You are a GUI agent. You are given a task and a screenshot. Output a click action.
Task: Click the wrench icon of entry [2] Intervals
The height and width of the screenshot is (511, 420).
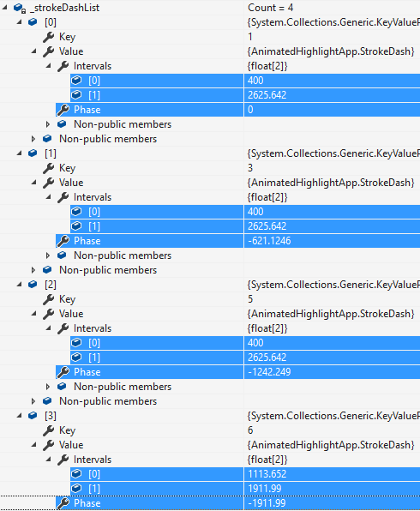(x=63, y=328)
